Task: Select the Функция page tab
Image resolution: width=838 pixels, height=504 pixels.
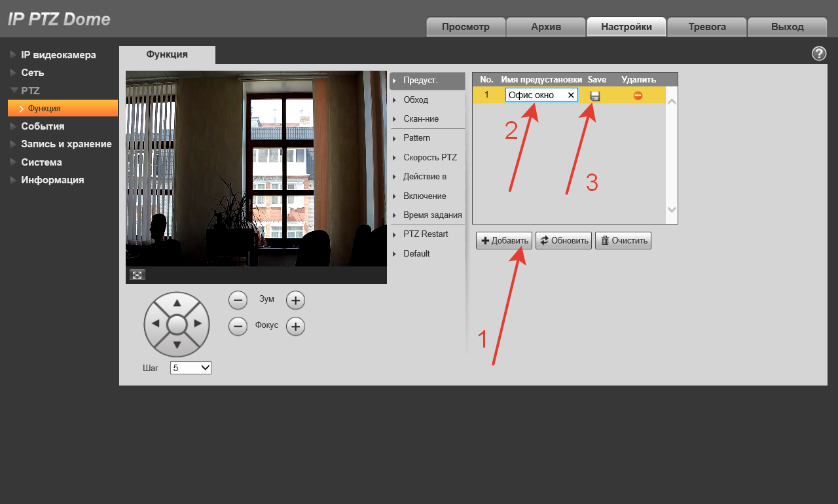Action: 167,55
